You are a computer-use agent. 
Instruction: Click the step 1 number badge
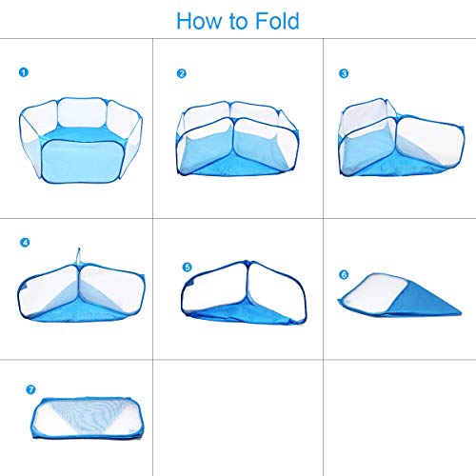pos(24,72)
